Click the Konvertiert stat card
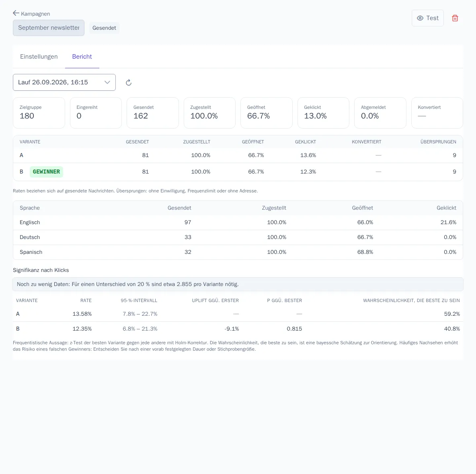Viewport: 476px width, 474px height. tap(437, 113)
